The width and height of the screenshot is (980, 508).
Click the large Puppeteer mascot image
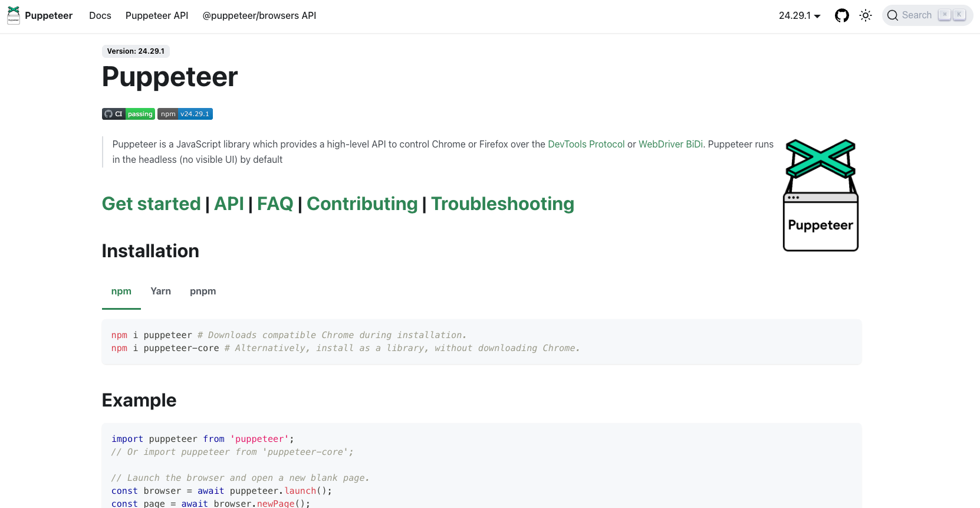click(820, 195)
